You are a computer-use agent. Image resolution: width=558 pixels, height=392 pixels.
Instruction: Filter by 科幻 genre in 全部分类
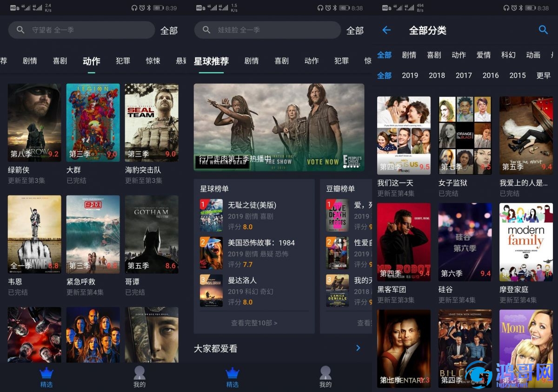[x=509, y=55]
